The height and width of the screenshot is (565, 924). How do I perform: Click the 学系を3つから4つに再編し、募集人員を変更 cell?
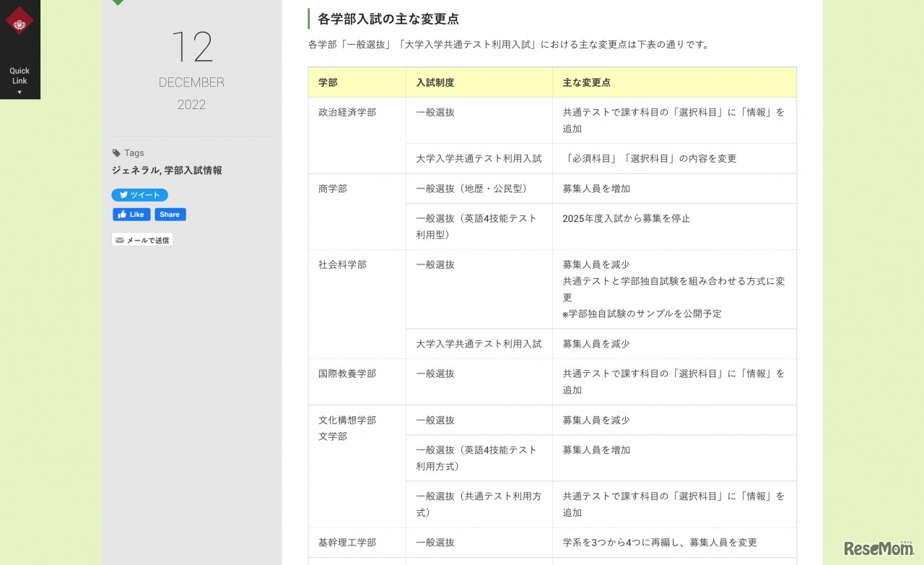click(x=674, y=543)
